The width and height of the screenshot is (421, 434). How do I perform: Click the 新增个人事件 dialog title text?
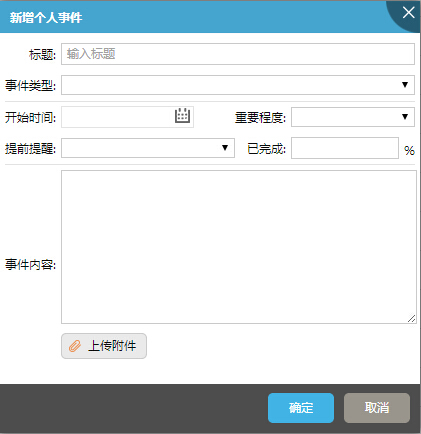(x=46, y=18)
